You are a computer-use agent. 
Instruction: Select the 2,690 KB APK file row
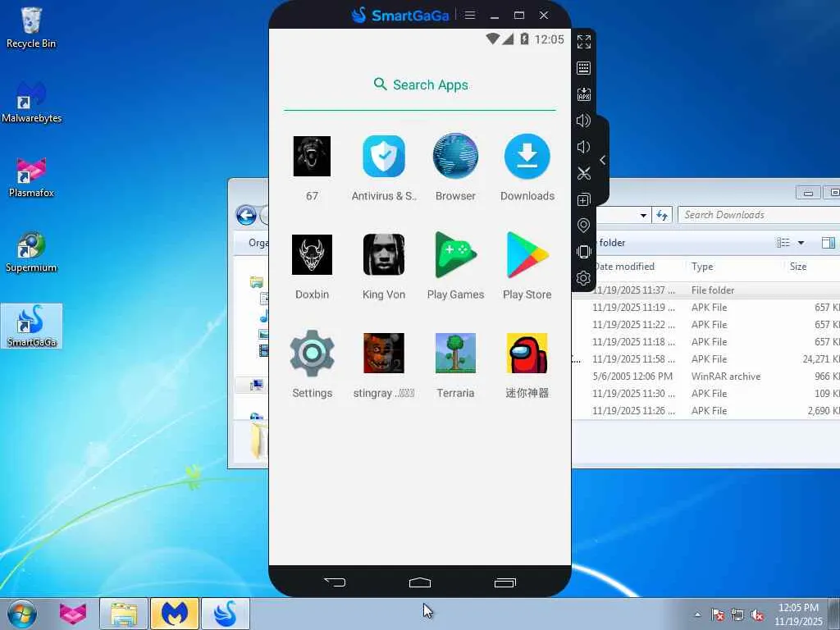[x=705, y=410]
